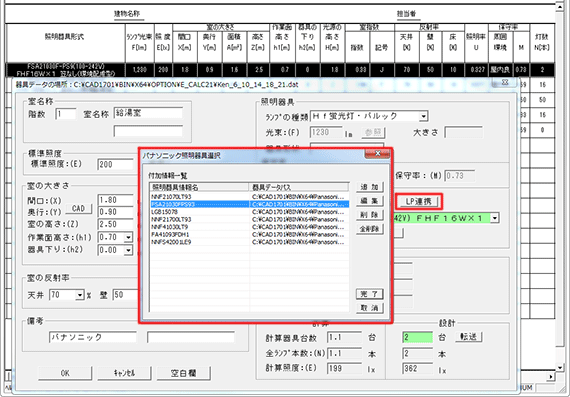Click the 計算照度 (E) field showing 199
This screenshot has width=570, height=397.
[344, 368]
